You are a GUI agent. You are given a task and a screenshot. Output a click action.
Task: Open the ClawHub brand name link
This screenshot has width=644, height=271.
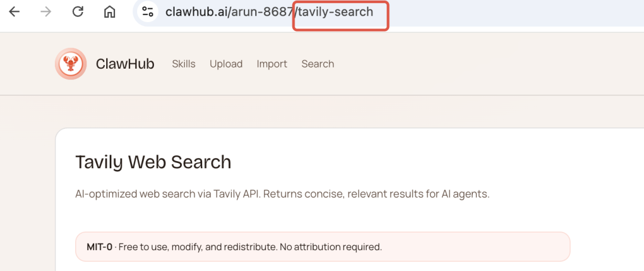125,64
